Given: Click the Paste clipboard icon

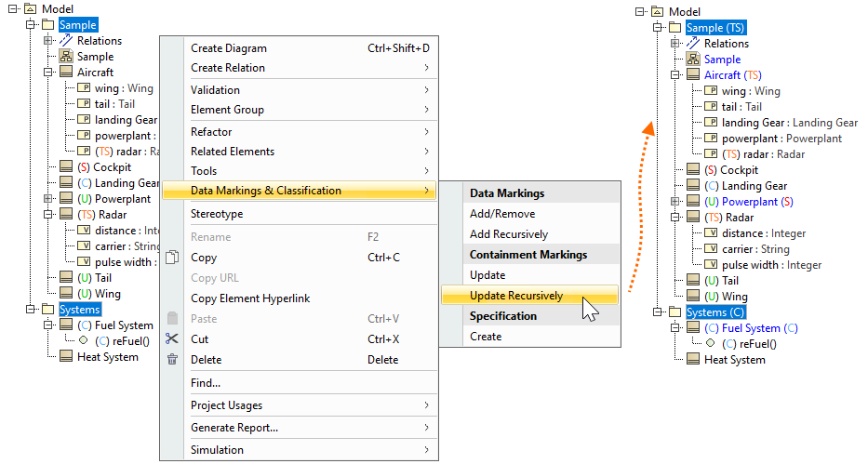Looking at the screenshot, I should point(172,319).
